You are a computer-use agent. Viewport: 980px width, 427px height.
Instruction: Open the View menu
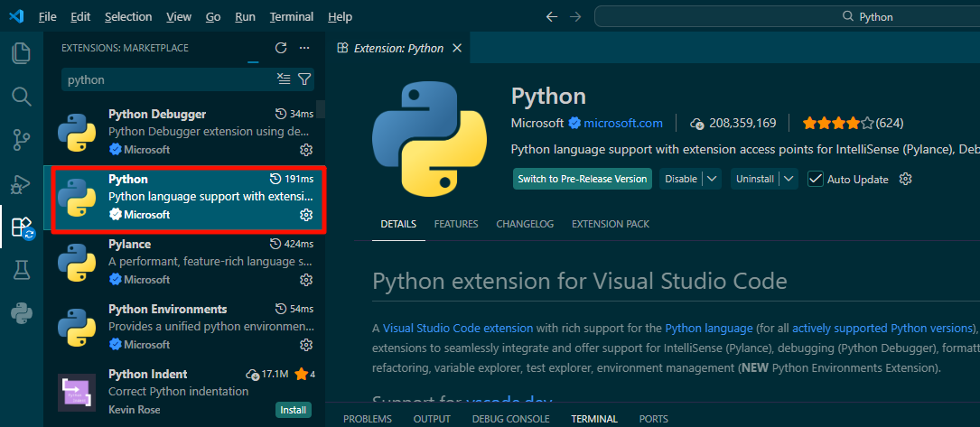179,17
